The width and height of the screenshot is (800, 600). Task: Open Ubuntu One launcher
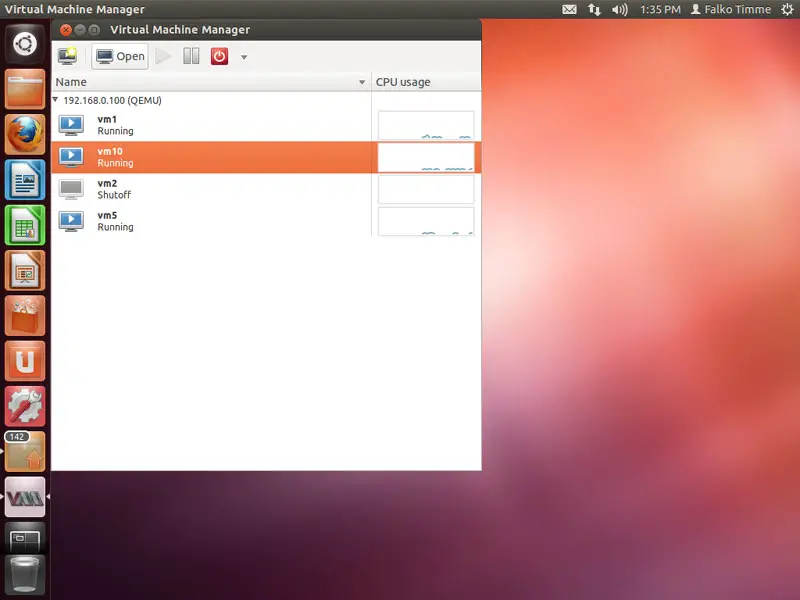pyautogui.click(x=25, y=361)
